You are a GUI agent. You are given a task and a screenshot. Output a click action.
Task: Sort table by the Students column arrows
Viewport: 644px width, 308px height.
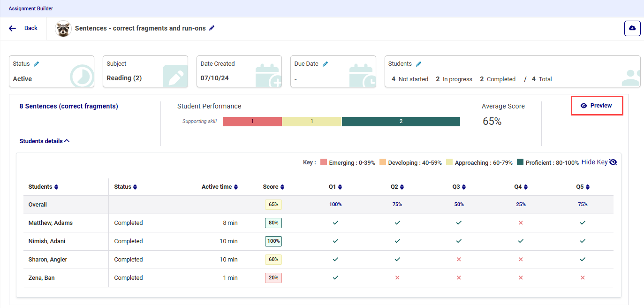click(56, 187)
